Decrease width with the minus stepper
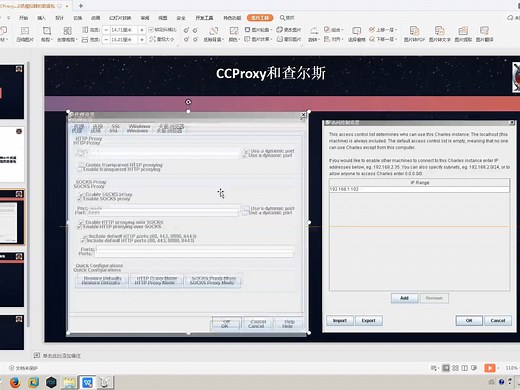Image resolution: width=520 pixels, height=390 pixels. pyautogui.click(x=106, y=40)
